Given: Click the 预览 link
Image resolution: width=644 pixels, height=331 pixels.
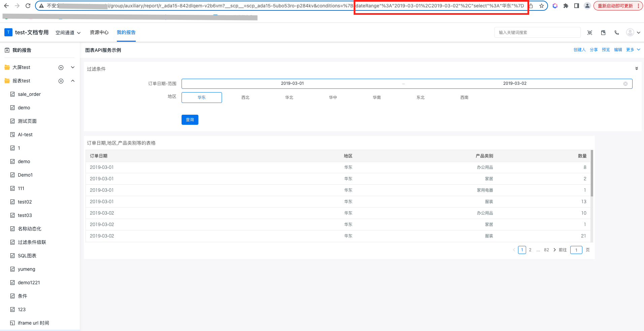Looking at the screenshot, I should point(606,50).
